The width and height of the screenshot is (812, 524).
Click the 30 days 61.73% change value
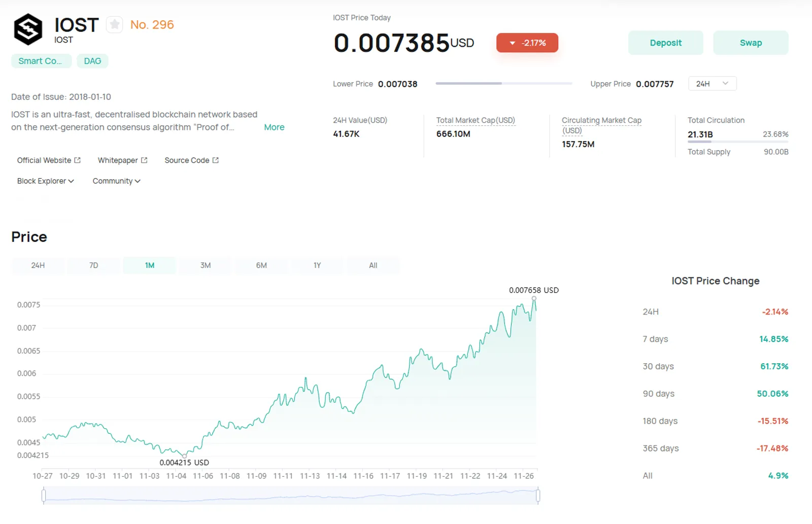(x=774, y=367)
